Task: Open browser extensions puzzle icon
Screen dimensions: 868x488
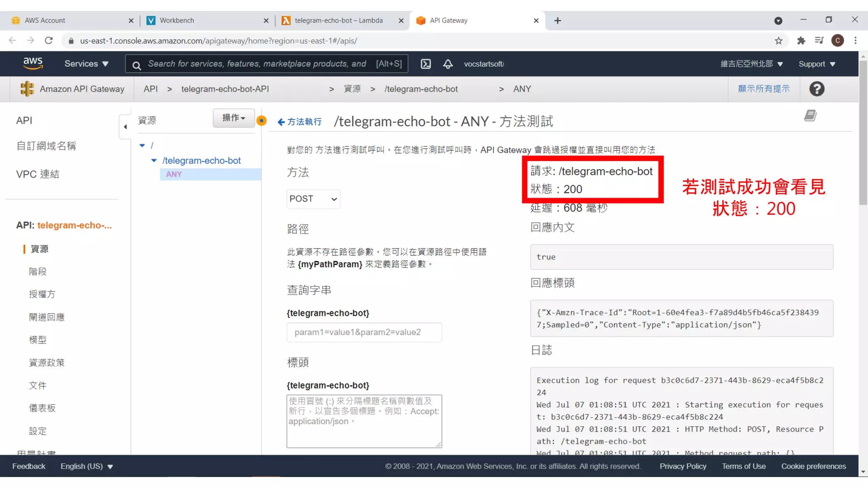Action: click(801, 41)
